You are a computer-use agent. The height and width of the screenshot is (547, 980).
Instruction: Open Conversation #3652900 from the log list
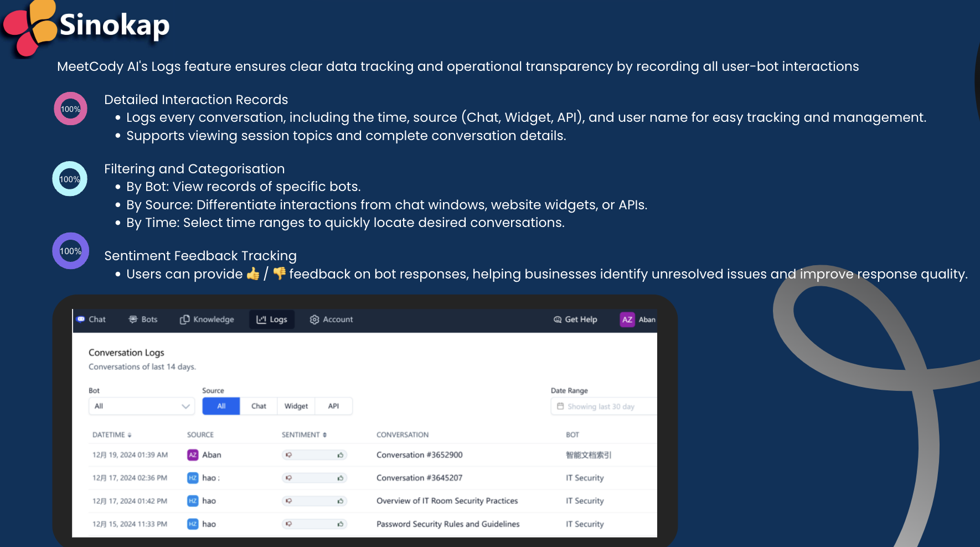[x=419, y=455]
